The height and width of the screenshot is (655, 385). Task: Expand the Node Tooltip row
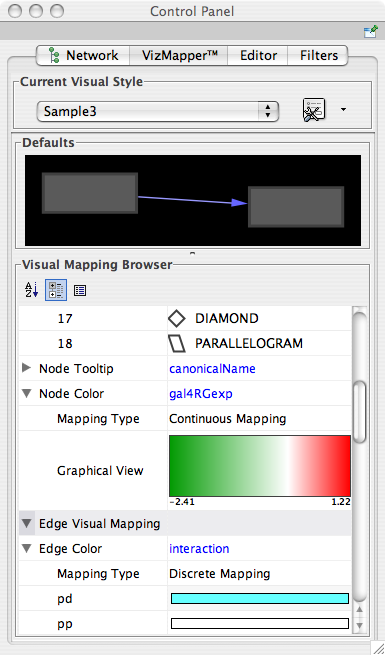pos(27,368)
